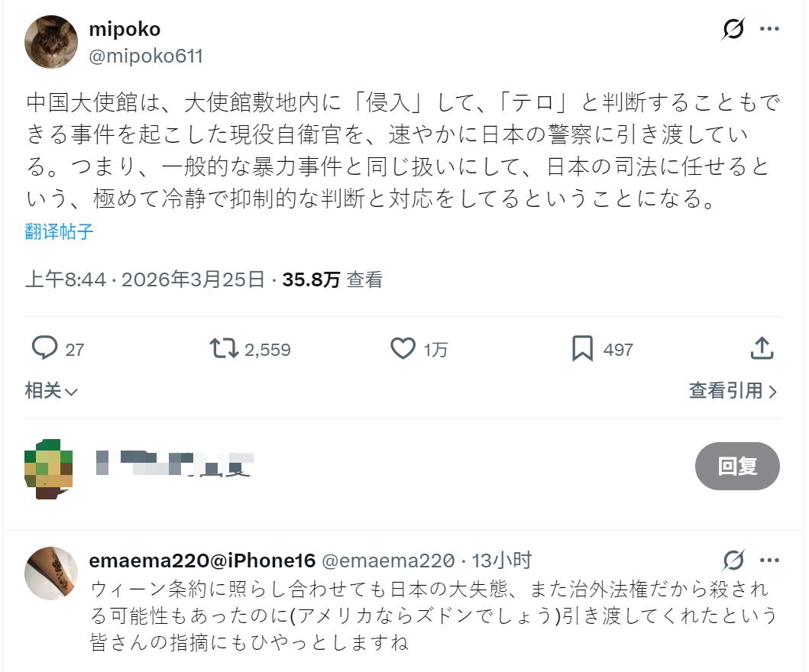Open the share icon on the main post

pyautogui.click(x=761, y=348)
